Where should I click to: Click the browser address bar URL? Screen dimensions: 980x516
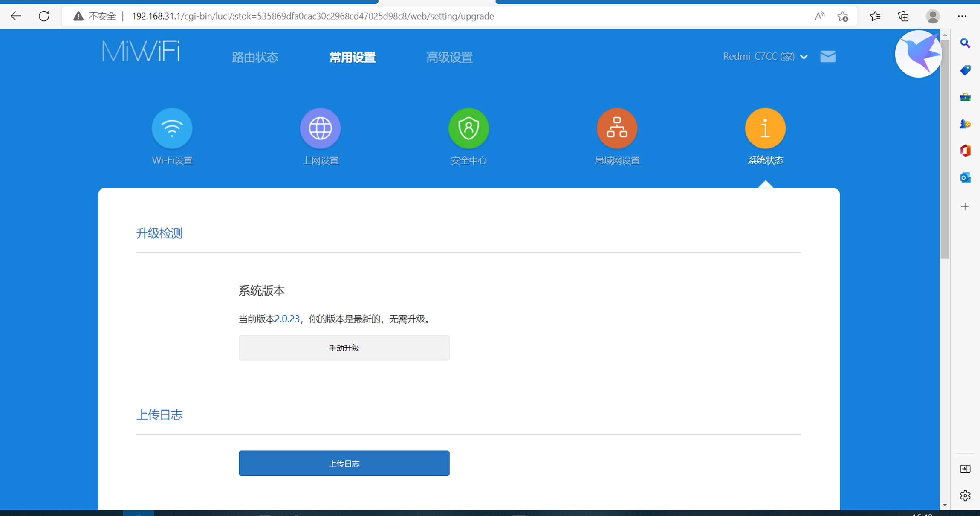312,16
